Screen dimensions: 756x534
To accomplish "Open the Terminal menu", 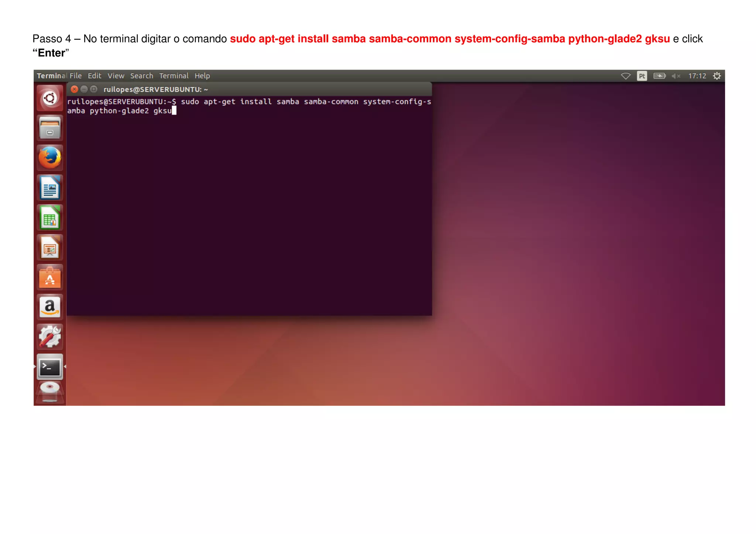I will [174, 76].
